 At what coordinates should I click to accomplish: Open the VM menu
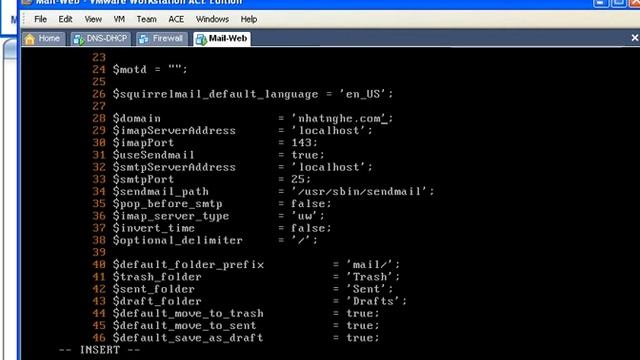click(119, 19)
